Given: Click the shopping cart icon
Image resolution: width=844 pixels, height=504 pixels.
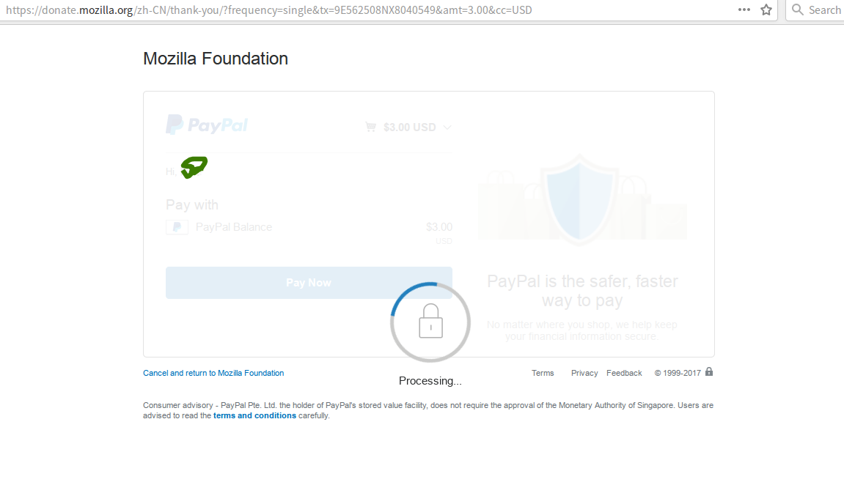Looking at the screenshot, I should [370, 127].
